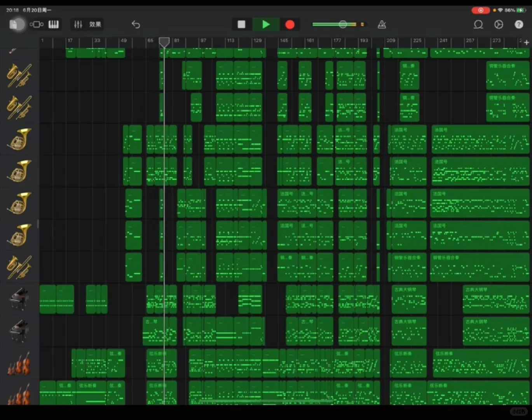Tap the 效果 effects button
532x420 pixels.
tap(95, 24)
